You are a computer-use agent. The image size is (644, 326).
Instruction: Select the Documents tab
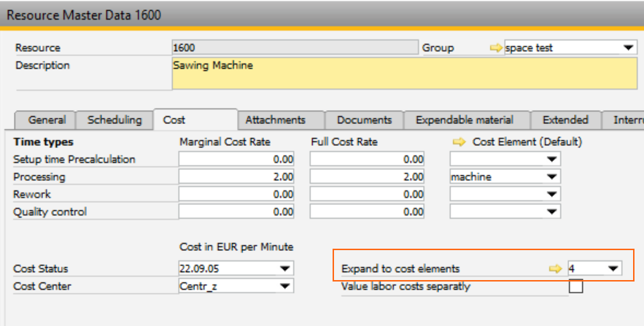click(x=364, y=120)
